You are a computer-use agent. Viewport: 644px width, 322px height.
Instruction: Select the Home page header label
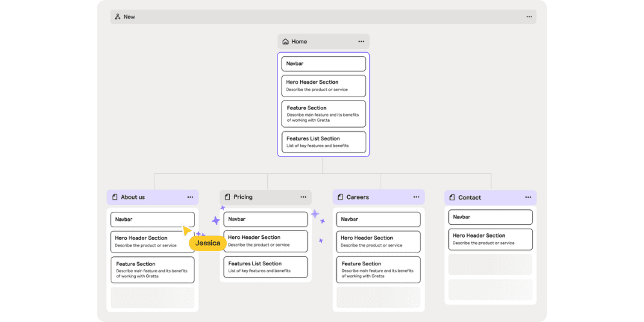299,41
